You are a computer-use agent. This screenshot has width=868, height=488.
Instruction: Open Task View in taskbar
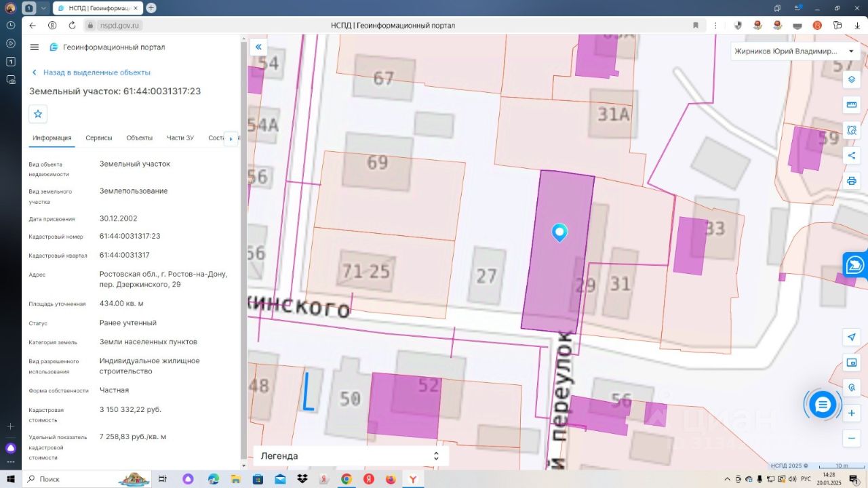(163, 479)
